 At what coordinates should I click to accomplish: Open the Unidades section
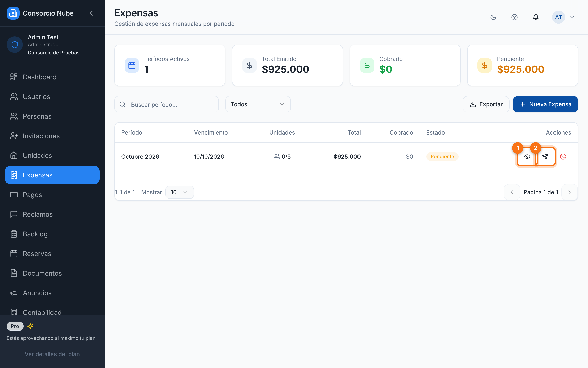tap(52, 156)
